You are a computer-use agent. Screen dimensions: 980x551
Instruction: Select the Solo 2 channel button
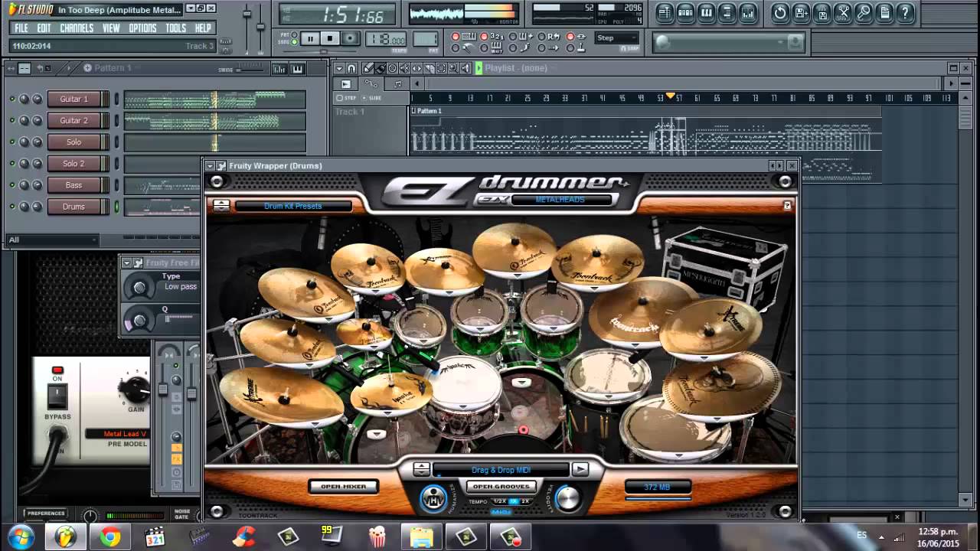click(x=73, y=163)
